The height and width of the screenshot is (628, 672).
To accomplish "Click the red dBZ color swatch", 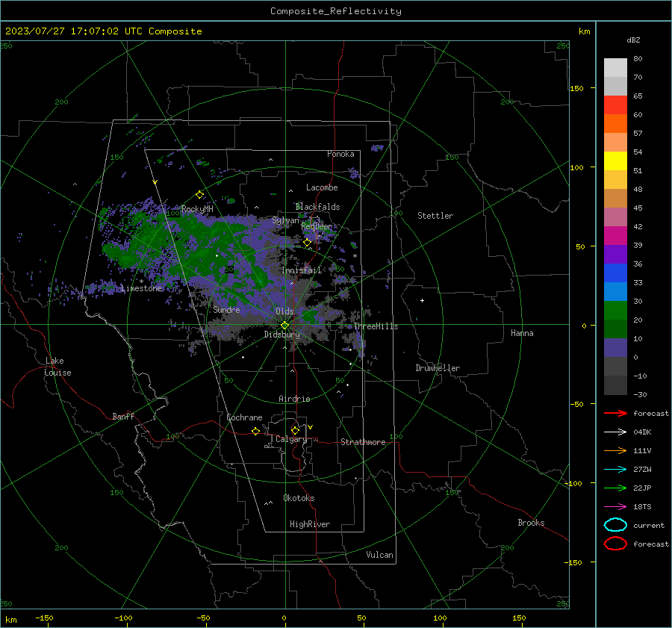I will click(x=615, y=105).
